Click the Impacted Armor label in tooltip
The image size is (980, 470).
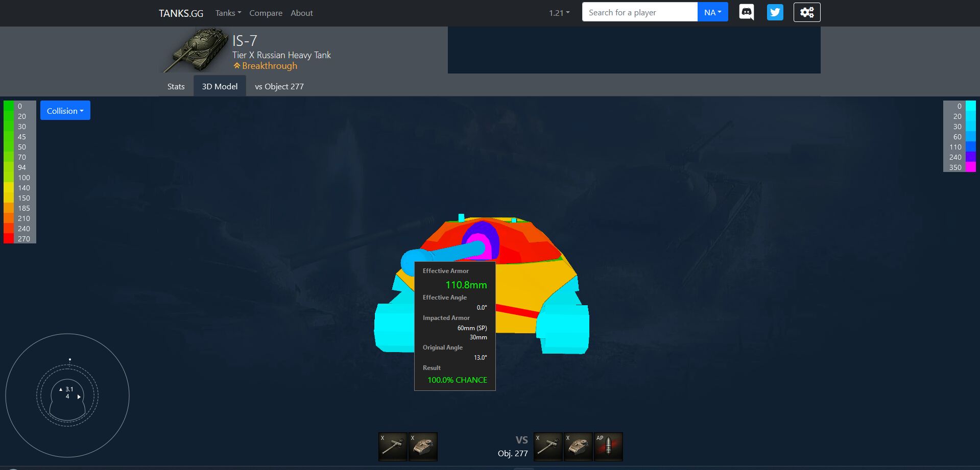tap(446, 318)
